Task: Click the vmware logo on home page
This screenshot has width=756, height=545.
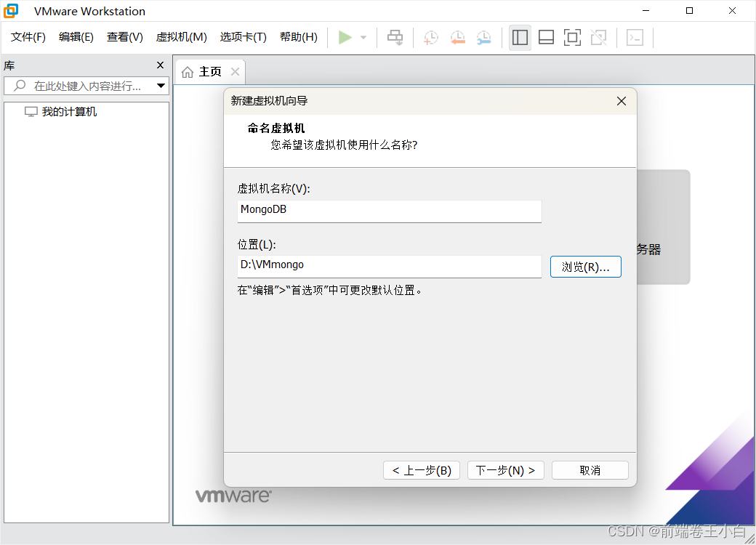Action: 233,496
